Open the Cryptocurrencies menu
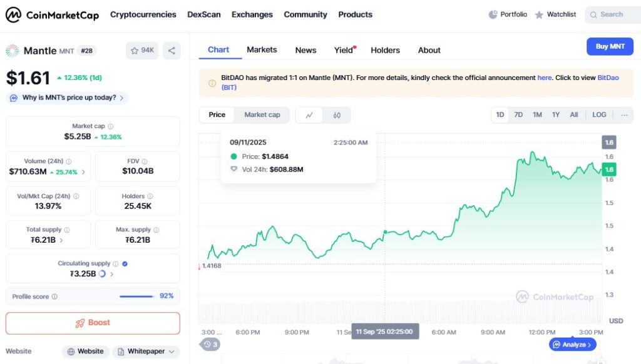The image size is (641, 364). coord(143,15)
